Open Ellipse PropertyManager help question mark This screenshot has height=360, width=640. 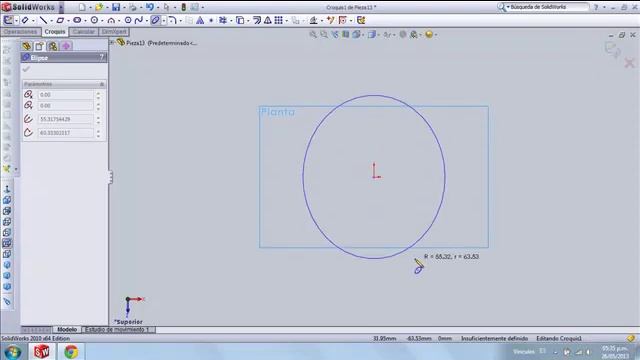(x=102, y=58)
